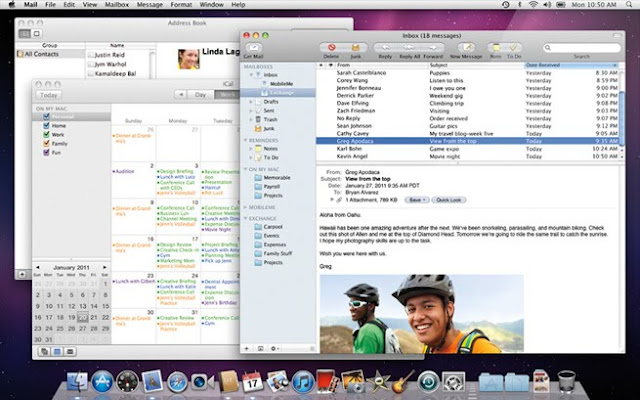Open Photo Booth icon in Dock
The width and height of the screenshot is (640, 400).
click(327, 381)
